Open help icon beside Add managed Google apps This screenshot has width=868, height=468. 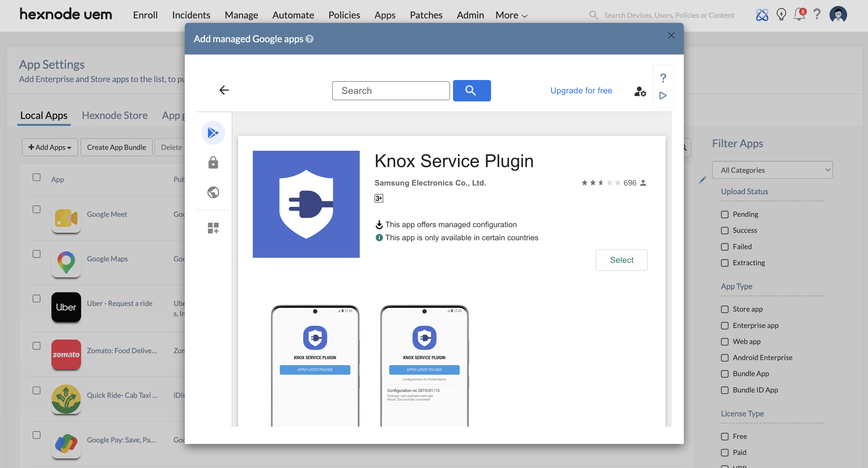click(x=309, y=39)
